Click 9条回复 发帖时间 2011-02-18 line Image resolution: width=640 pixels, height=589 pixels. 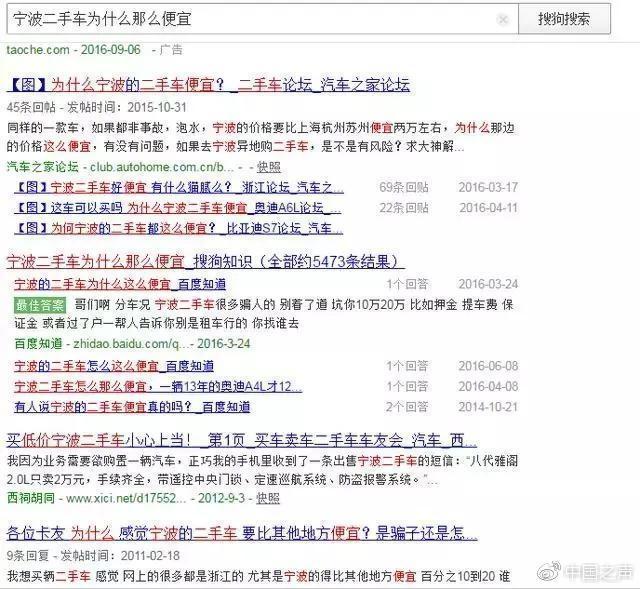(93, 556)
